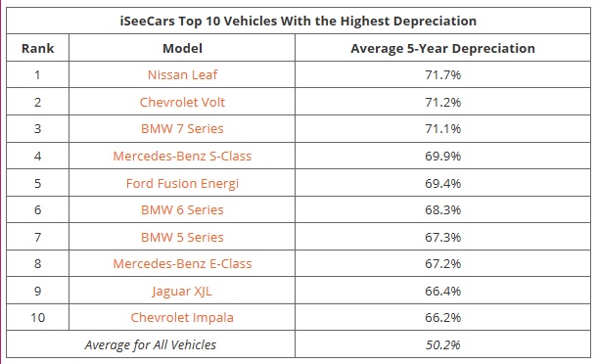Click the Average for All Vehicles cell
This screenshot has width=598, height=364.
point(151,344)
